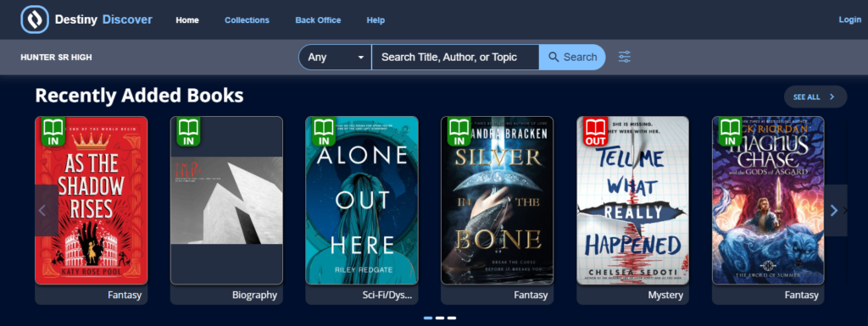Click IN status icon on Magnus Chase cover
The width and height of the screenshot is (868, 326).
pos(731,132)
